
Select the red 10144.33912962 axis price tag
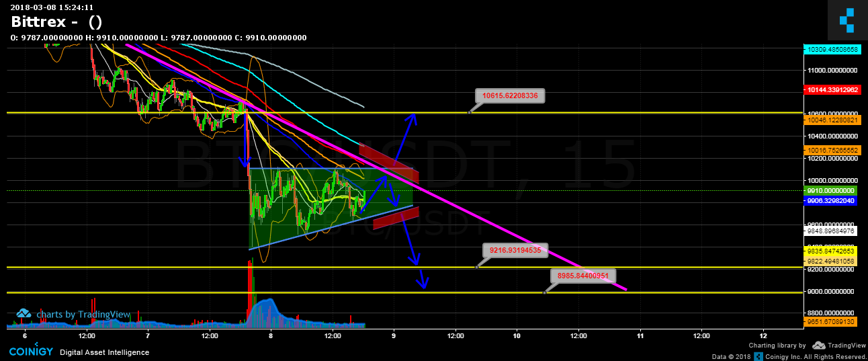click(x=832, y=89)
